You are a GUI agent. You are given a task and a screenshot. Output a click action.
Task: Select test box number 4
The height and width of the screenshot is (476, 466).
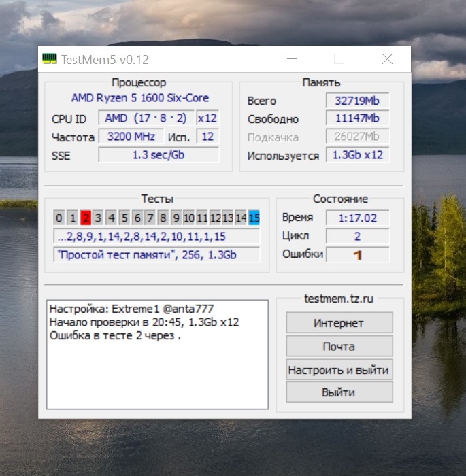[111, 218]
